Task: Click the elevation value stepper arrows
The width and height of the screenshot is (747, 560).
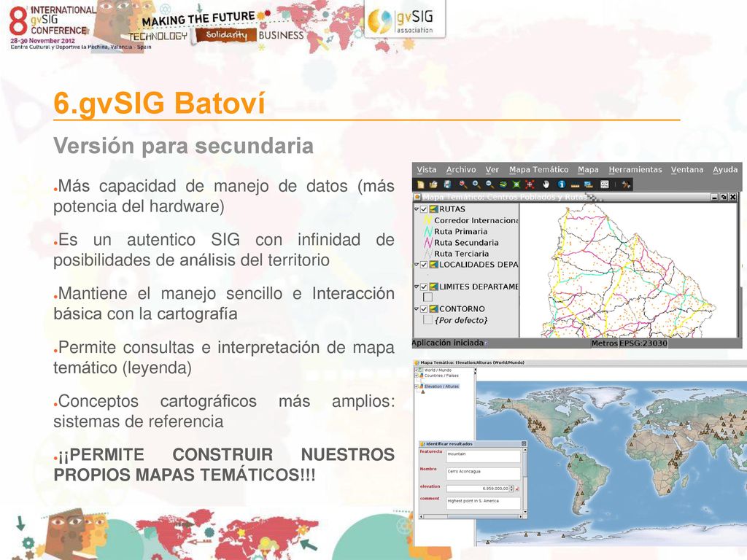Action: pyautogui.click(x=511, y=489)
